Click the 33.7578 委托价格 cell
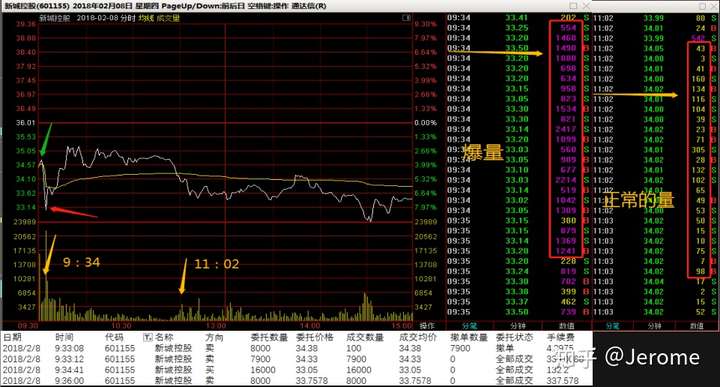 click(x=312, y=381)
